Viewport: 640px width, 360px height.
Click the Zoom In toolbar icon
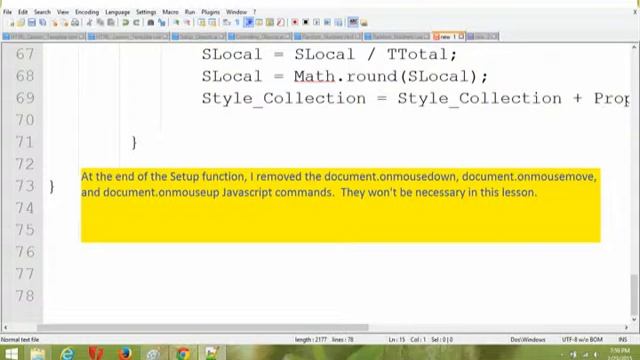pyautogui.click(x=177, y=22)
